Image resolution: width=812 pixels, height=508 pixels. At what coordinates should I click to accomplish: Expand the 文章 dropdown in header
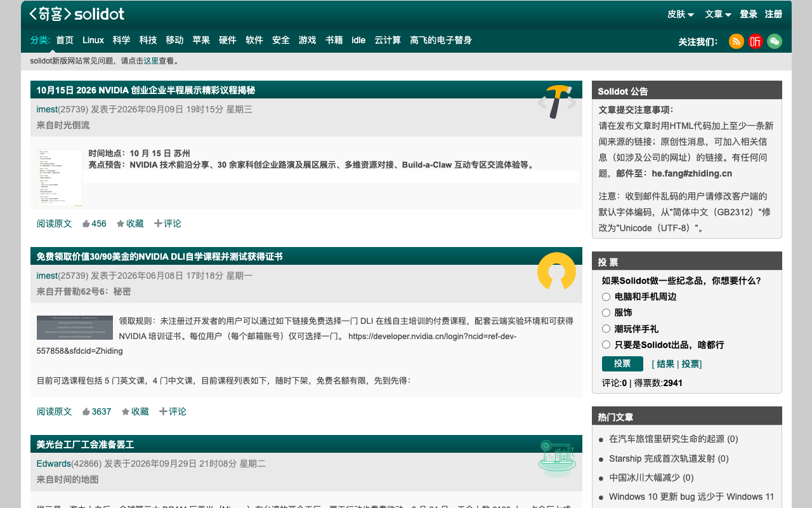[718, 14]
